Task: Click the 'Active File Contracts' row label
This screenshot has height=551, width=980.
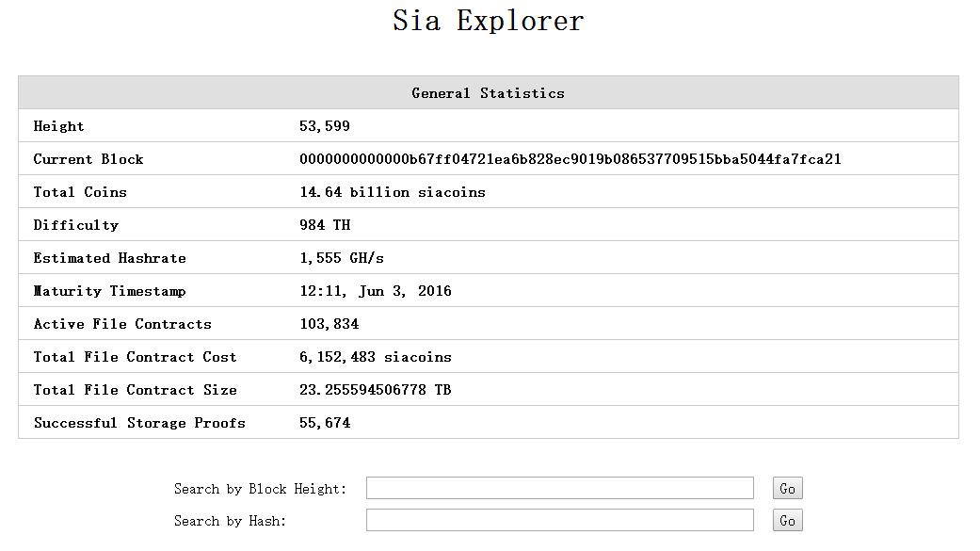Action: [x=122, y=324]
